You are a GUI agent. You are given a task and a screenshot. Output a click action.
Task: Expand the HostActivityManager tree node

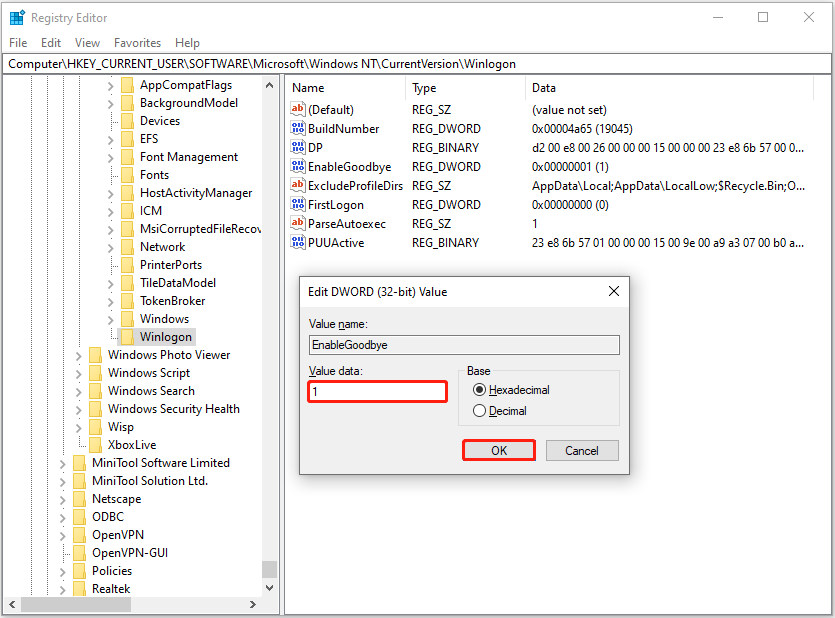pyautogui.click(x=110, y=194)
